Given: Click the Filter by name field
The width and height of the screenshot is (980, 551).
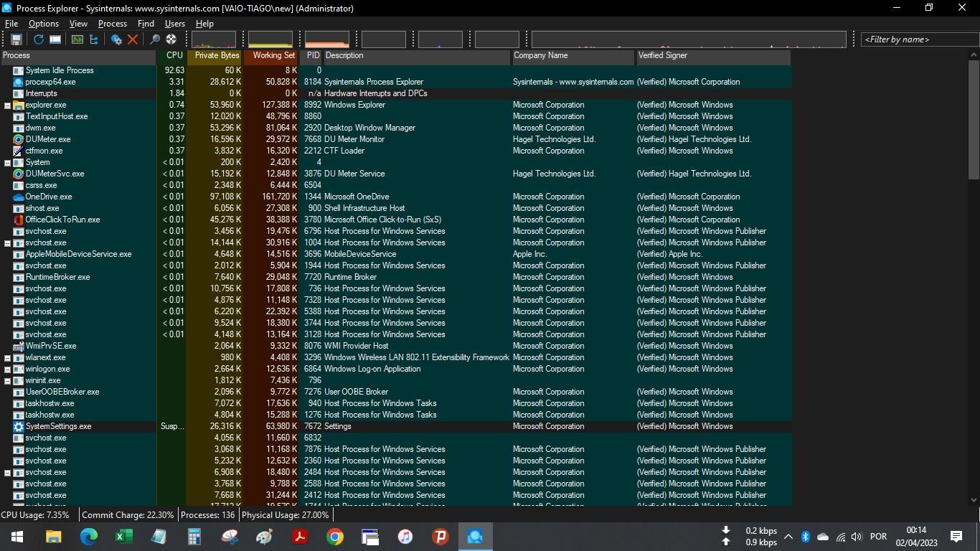Looking at the screenshot, I should pos(919,39).
